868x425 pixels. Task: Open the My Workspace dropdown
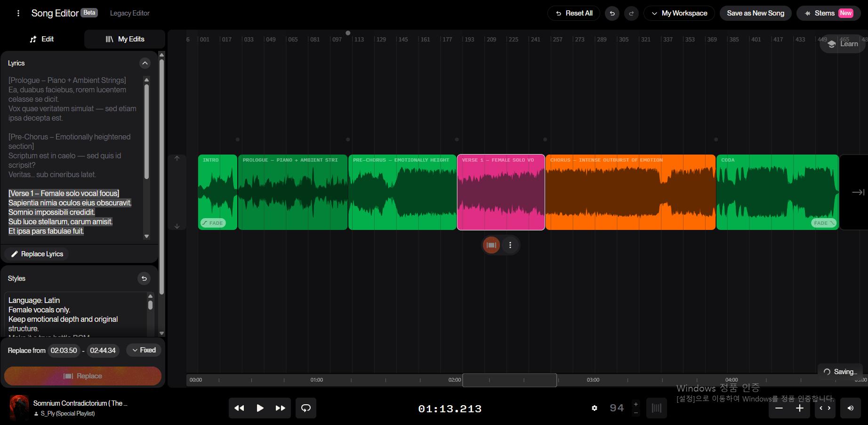pos(679,13)
